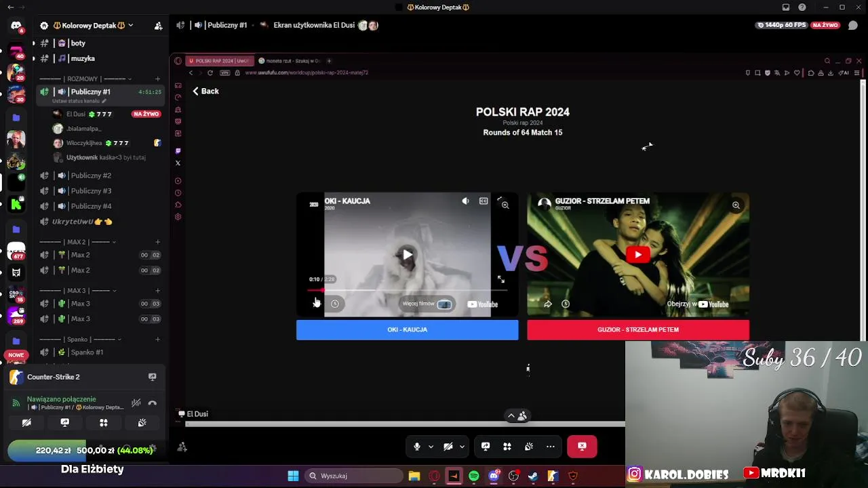Screen dimensions: 868x488
Task: Zoom the GUZIOR - STRZELAM PETEM video
Action: [736, 205]
